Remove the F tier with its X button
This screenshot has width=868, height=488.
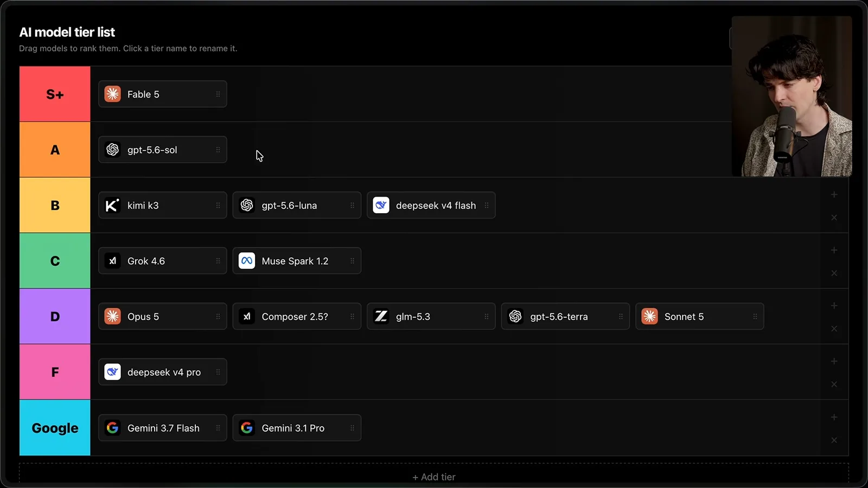click(834, 384)
